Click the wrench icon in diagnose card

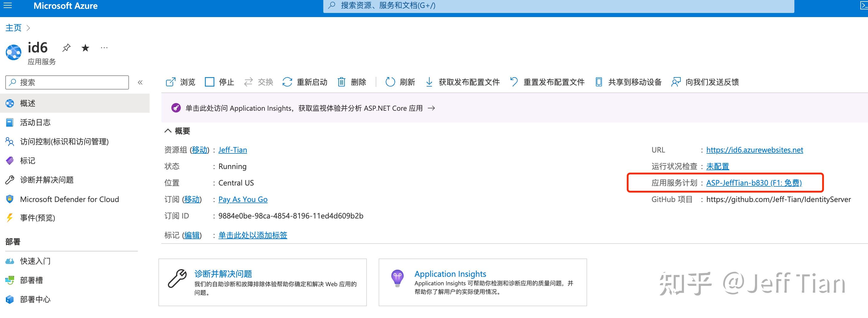[x=177, y=279]
